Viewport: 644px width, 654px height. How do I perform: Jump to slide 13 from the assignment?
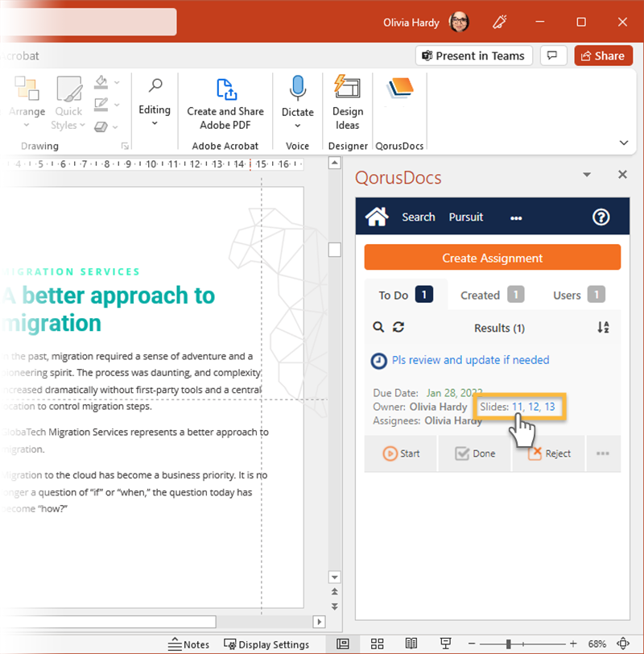click(549, 407)
